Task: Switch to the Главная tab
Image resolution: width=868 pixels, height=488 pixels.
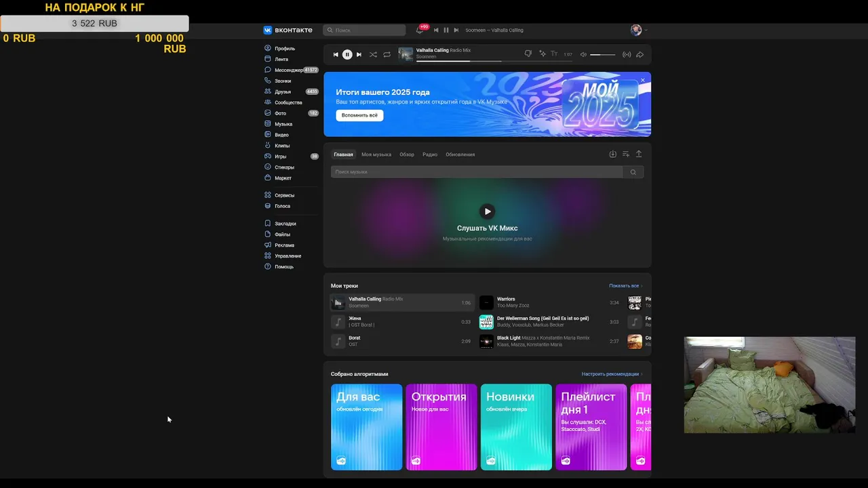Action: click(x=343, y=155)
